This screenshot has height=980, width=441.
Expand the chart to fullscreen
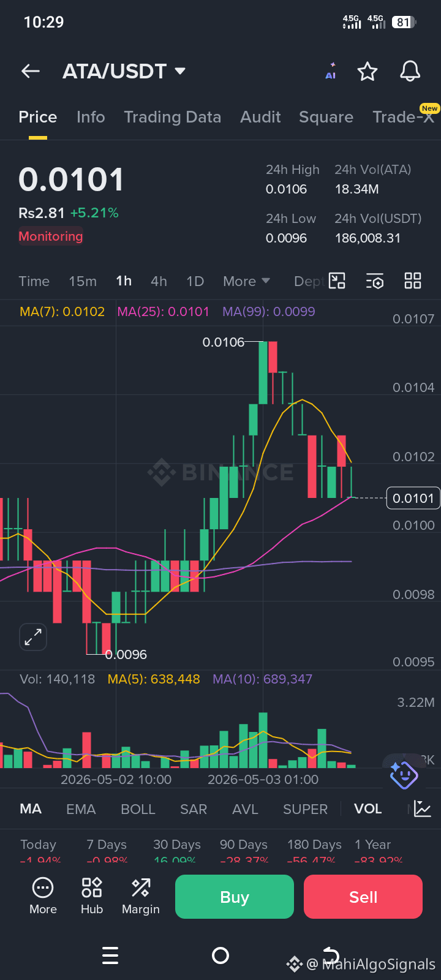click(x=33, y=637)
